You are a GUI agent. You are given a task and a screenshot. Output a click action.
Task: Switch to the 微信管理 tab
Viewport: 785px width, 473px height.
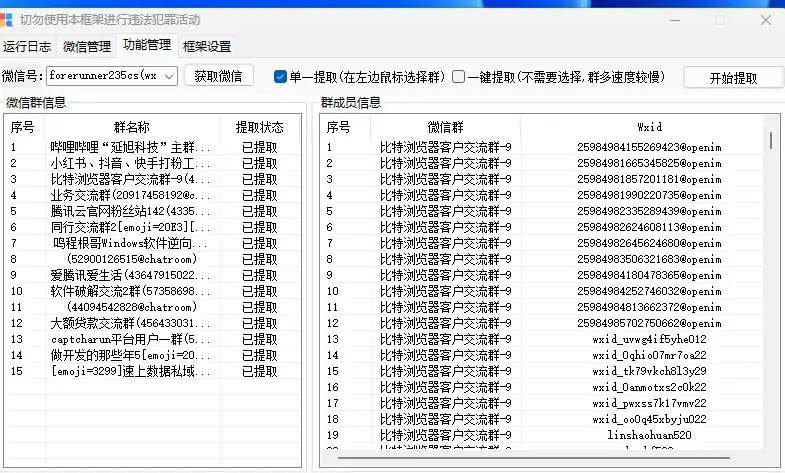tap(87, 47)
